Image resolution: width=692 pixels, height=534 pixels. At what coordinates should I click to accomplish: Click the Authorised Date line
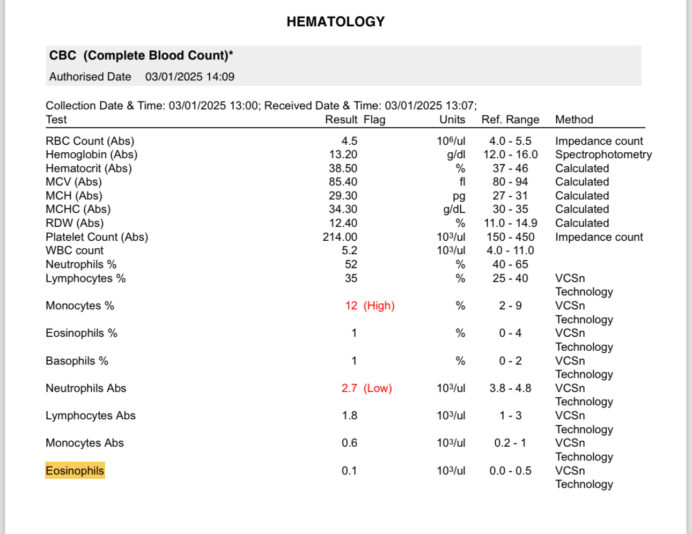142,76
